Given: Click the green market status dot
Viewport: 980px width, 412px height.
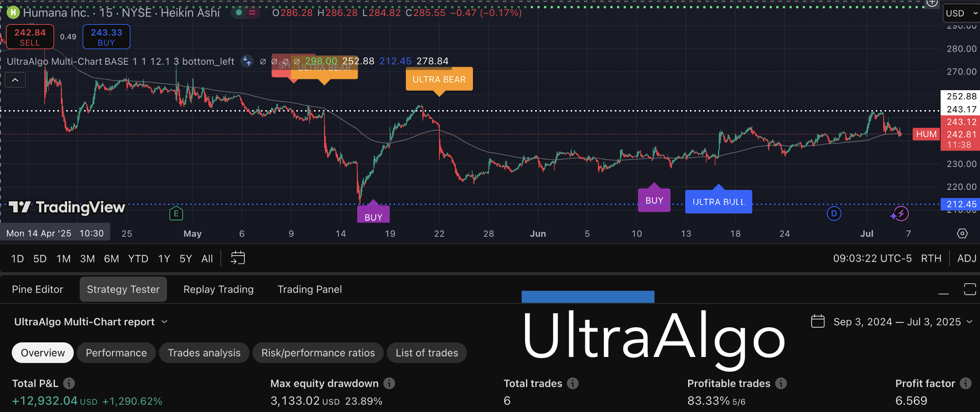Looking at the screenshot, I should pos(239,13).
